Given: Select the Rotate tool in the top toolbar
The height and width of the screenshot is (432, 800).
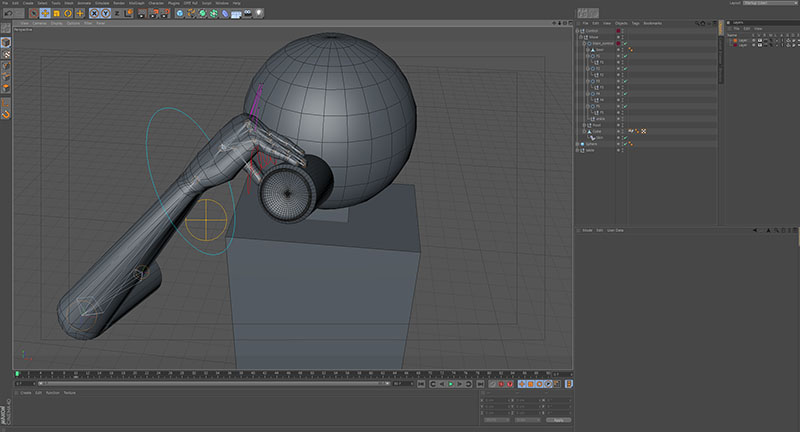Looking at the screenshot, I should point(68,13).
